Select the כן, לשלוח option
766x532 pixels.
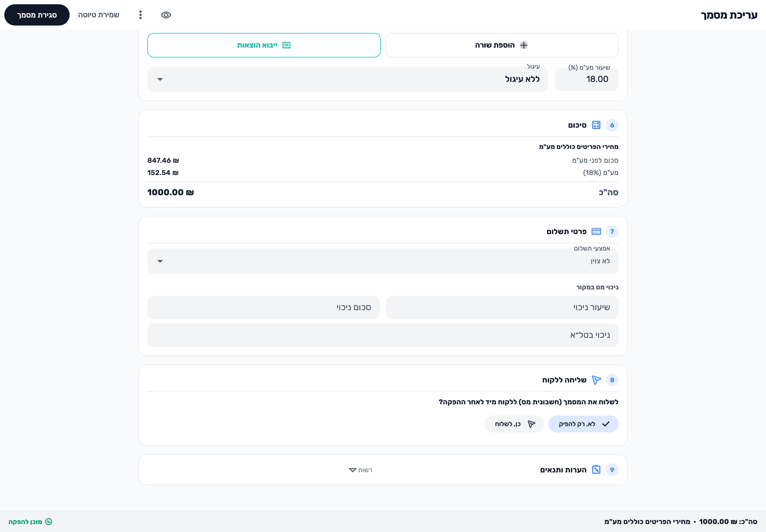[514, 424]
